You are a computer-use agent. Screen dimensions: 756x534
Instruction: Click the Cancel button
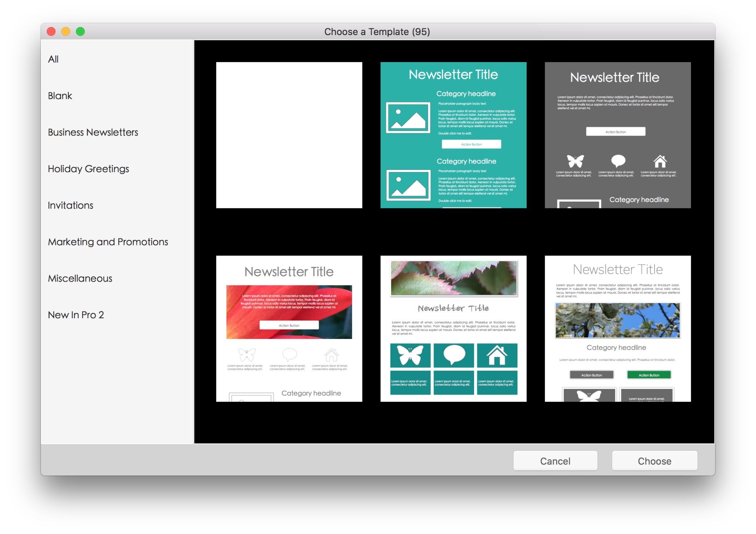point(555,461)
